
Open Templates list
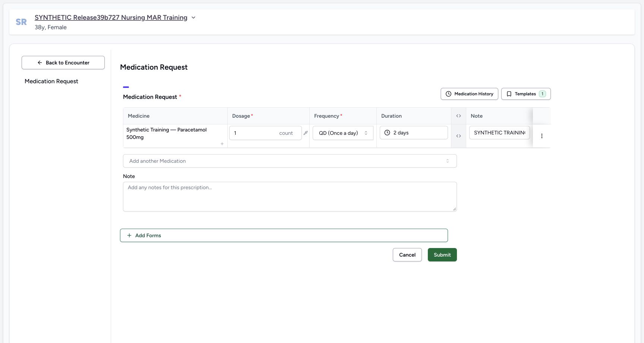tap(525, 94)
